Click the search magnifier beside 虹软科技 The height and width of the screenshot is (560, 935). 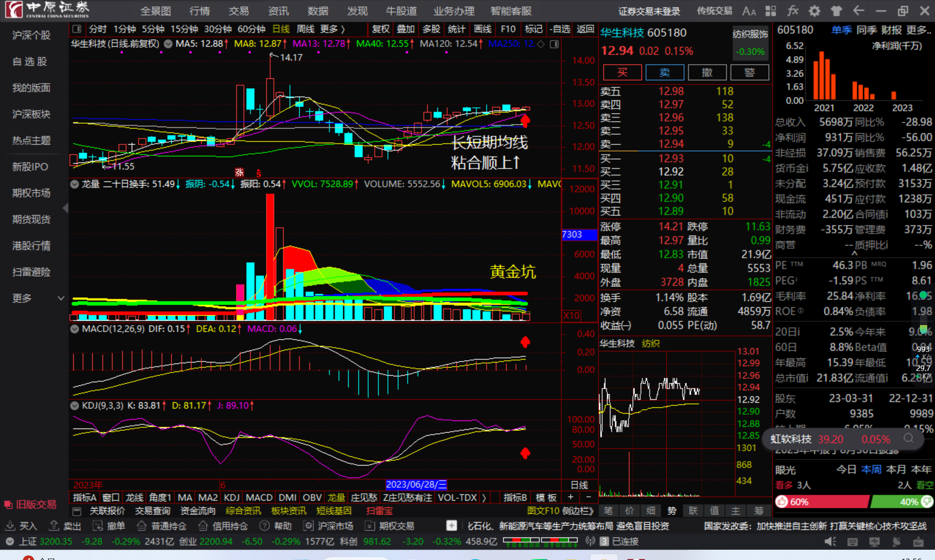pos(908,438)
